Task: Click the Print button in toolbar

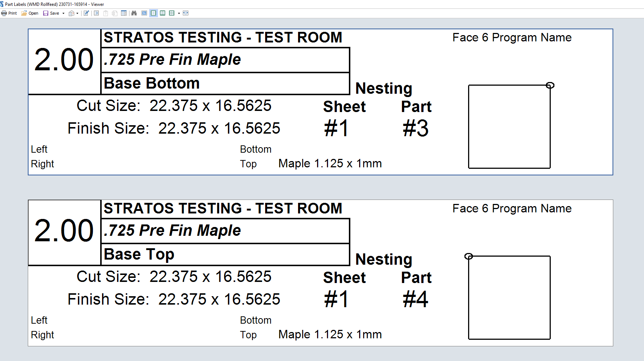Action: click(9, 13)
